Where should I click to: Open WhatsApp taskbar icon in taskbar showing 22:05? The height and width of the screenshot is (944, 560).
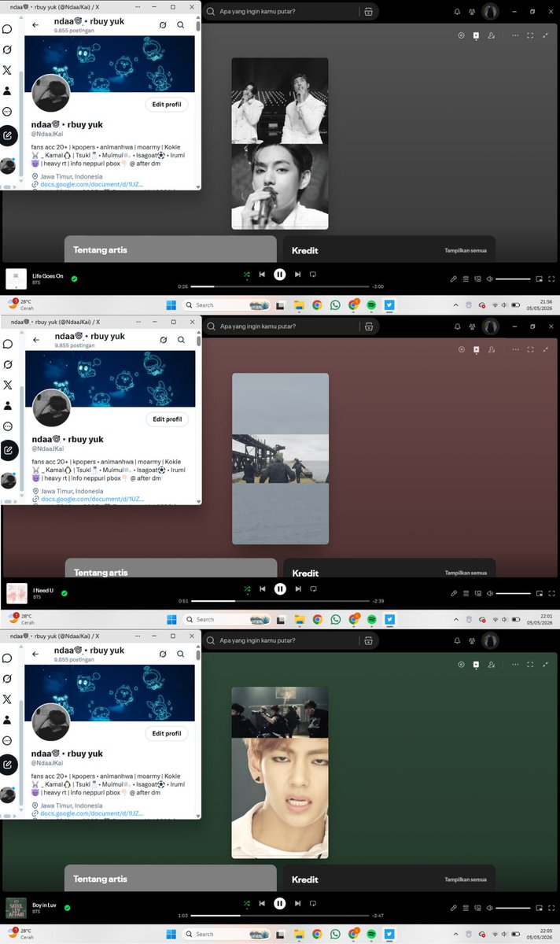[x=335, y=934]
